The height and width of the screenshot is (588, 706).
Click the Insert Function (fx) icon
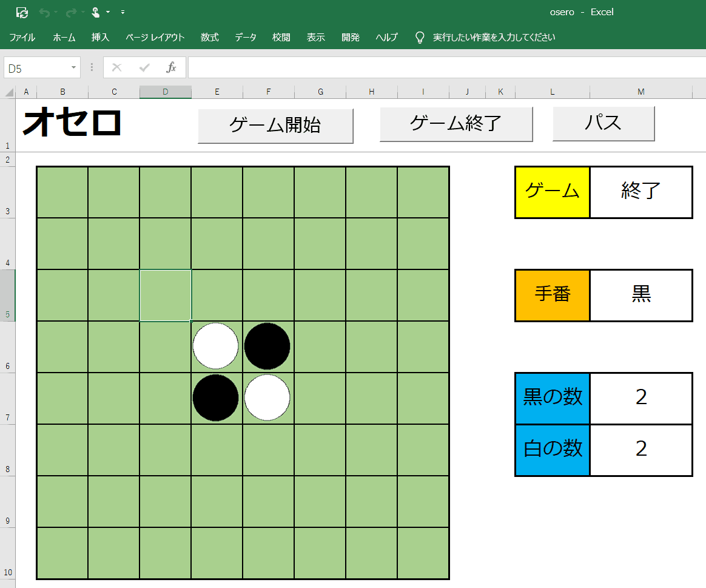[171, 67]
